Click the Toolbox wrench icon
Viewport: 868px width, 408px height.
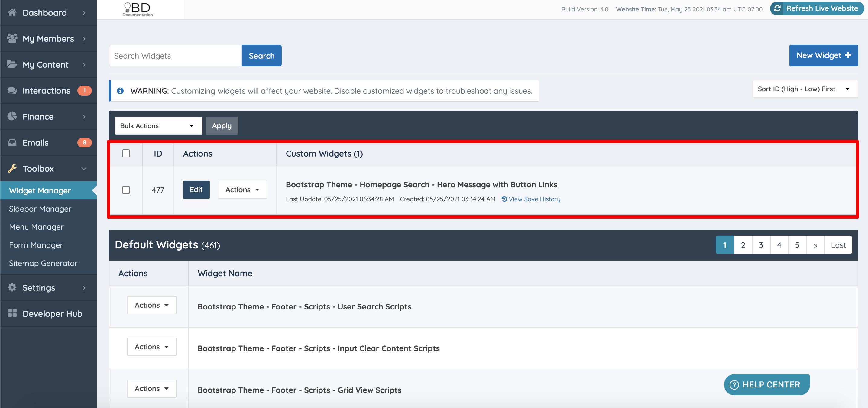pyautogui.click(x=12, y=168)
